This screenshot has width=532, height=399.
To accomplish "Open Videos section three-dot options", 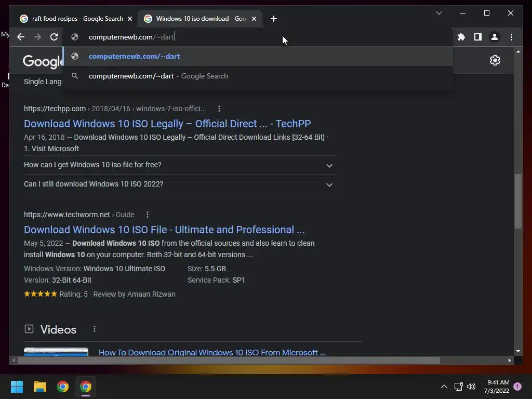I will [x=95, y=329].
